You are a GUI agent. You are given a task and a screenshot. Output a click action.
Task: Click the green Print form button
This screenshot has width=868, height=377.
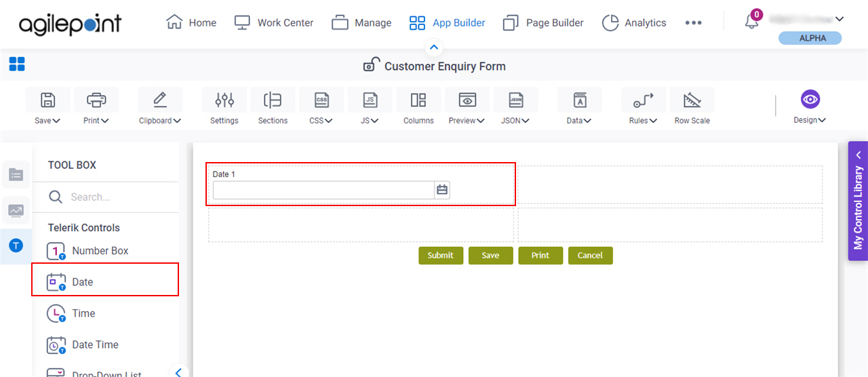pos(540,256)
